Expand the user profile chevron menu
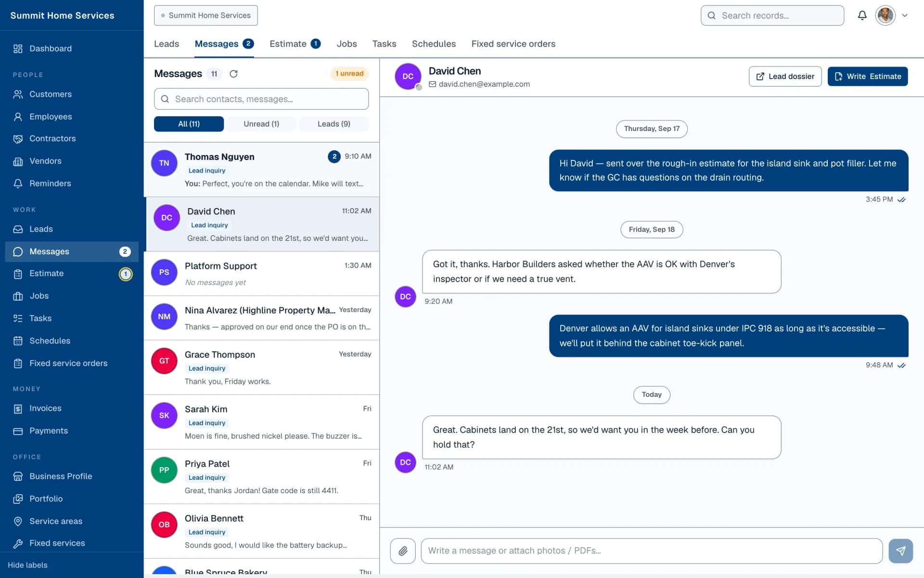Image resolution: width=924 pixels, height=578 pixels. (905, 15)
